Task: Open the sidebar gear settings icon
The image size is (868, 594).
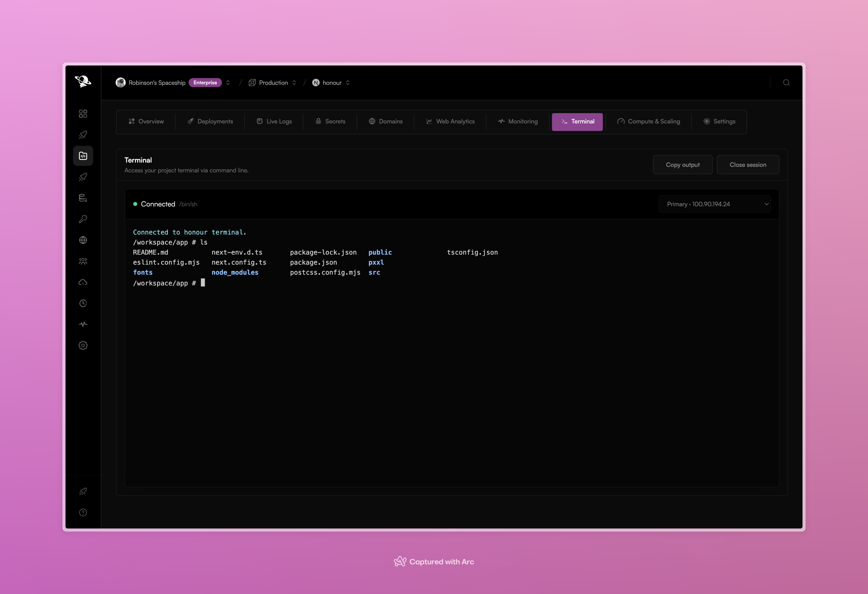Action: pos(83,346)
